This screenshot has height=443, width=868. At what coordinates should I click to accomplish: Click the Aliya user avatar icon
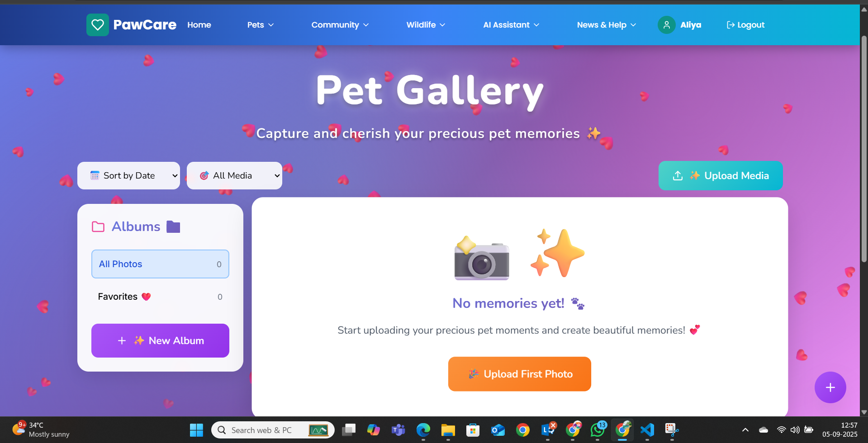click(x=666, y=25)
